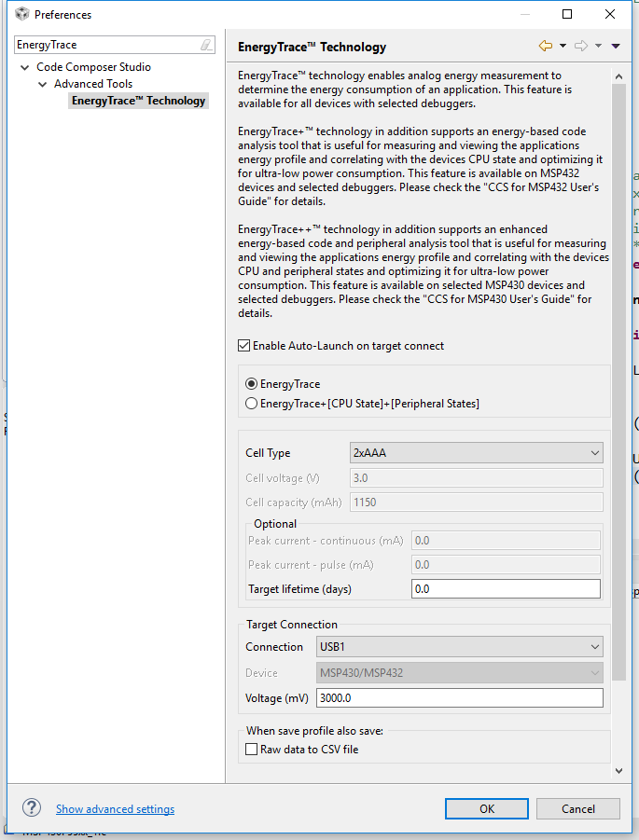The image size is (639, 840).
Task: Open the Connection USB1 dropdown
Action: point(459,647)
